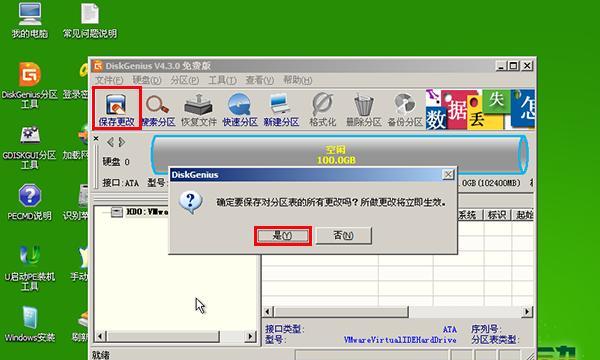The image size is (600, 360).
Task: Open DiskGenius分区工具 desktop icon
Action: click(x=29, y=85)
